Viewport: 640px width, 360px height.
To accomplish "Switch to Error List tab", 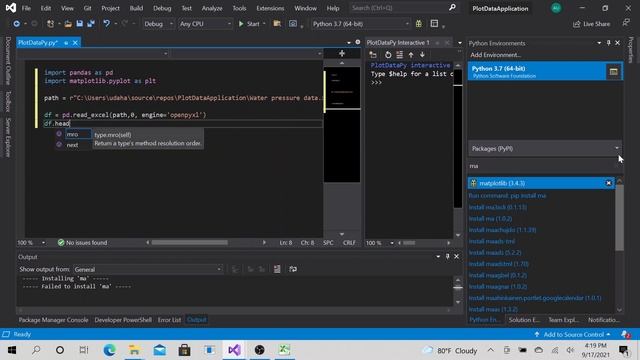I will [169, 320].
